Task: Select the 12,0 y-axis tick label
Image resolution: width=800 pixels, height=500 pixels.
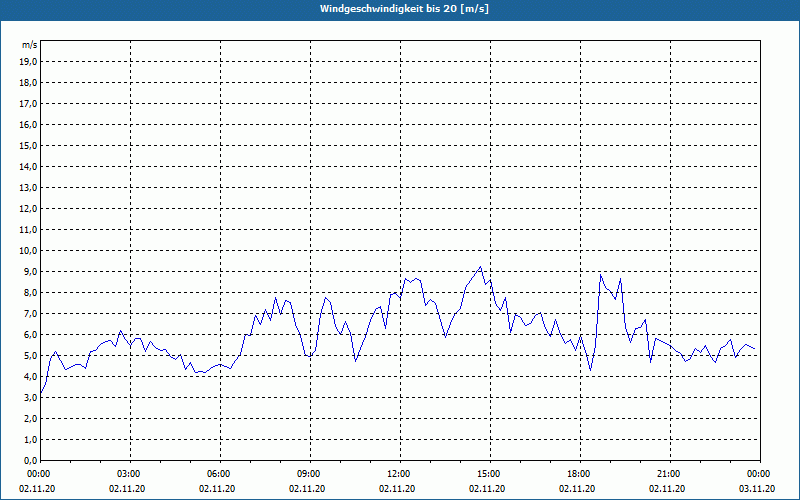Action: tap(28, 208)
